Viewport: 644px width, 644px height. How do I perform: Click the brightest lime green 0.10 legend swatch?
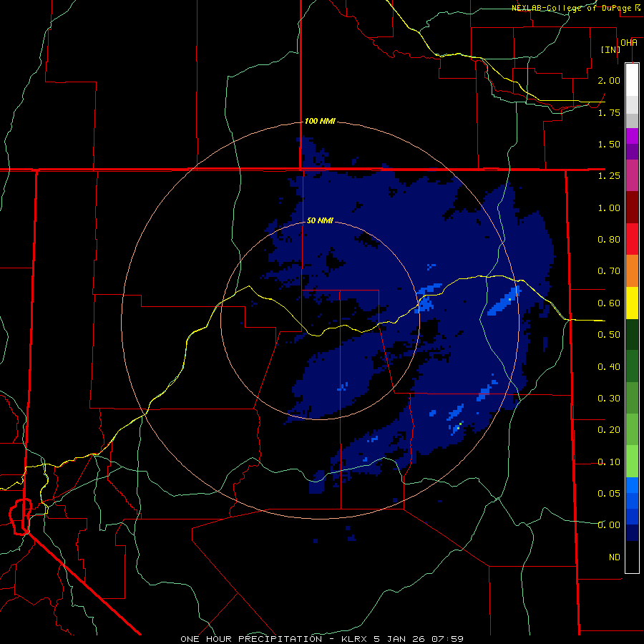pyautogui.click(x=632, y=462)
